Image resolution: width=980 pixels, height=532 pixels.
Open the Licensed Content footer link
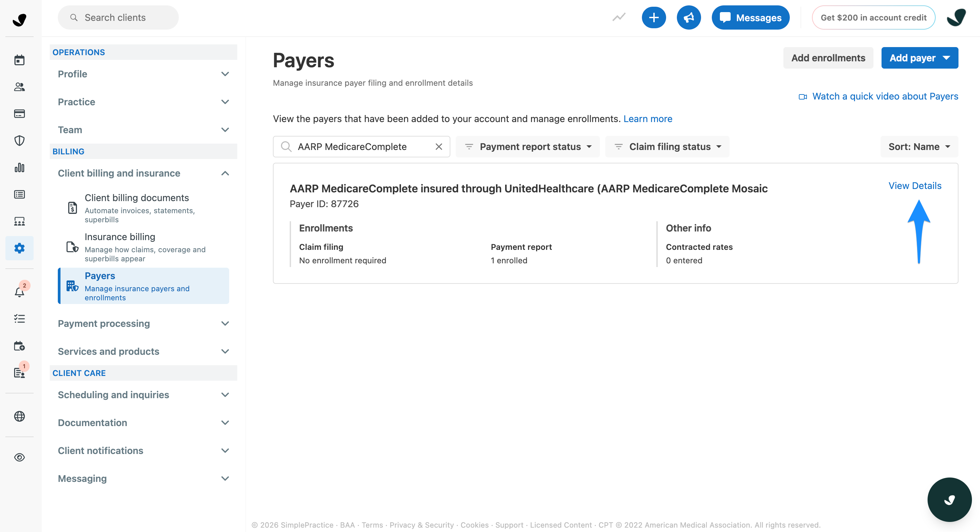pos(561,525)
